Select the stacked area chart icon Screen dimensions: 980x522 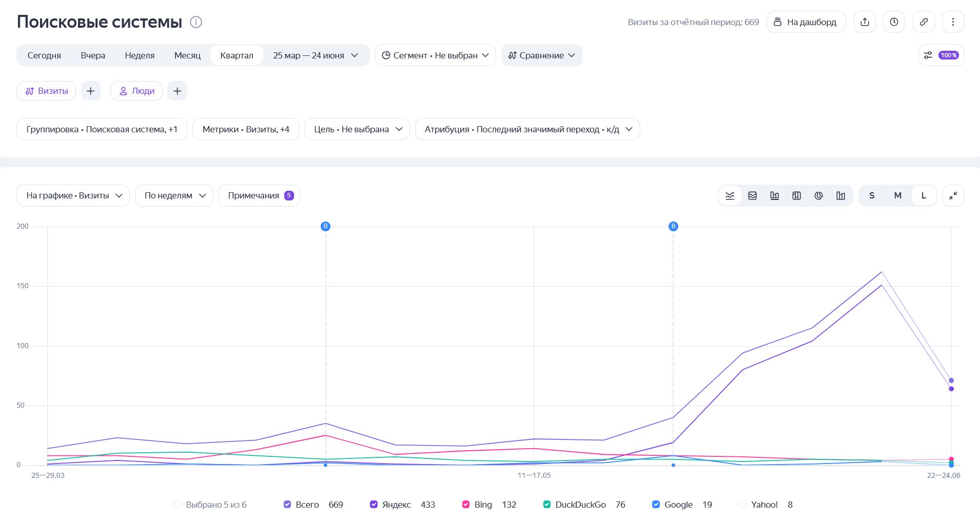coord(752,195)
